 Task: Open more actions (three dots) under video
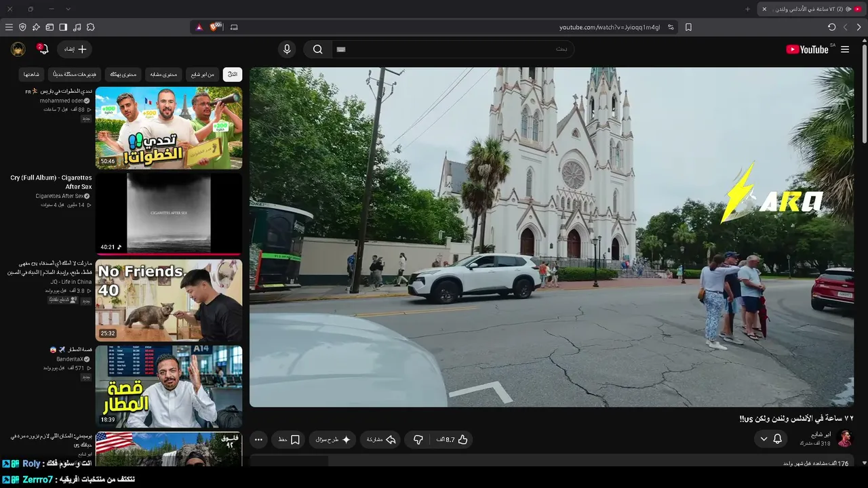click(x=258, y=440)
